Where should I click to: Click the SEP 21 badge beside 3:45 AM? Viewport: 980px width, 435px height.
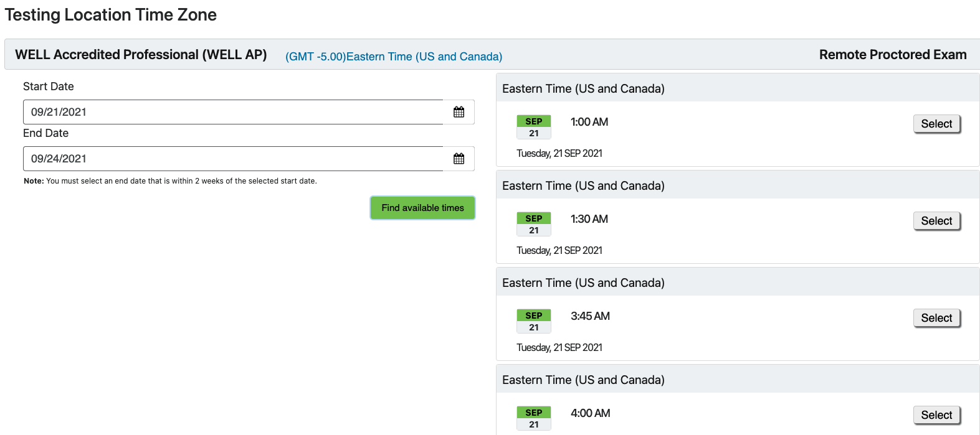tap(534, 321)
